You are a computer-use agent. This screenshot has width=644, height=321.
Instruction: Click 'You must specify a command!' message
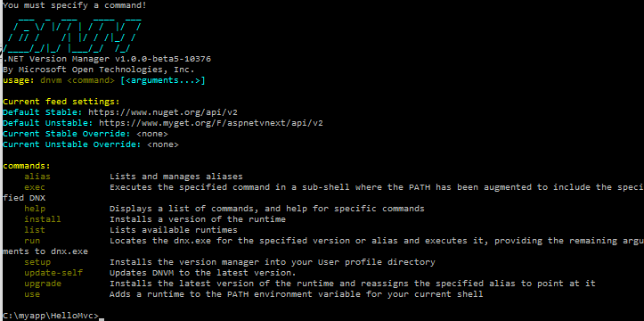[x=74, y=5]
